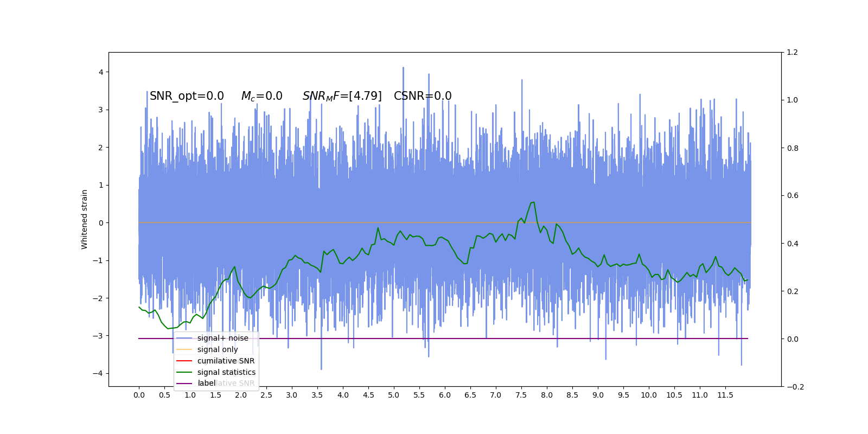Screen dimensions: 868x434
Task: Click the green line sample beside 'signal statistics'
Action: click(x=184, y=372)
